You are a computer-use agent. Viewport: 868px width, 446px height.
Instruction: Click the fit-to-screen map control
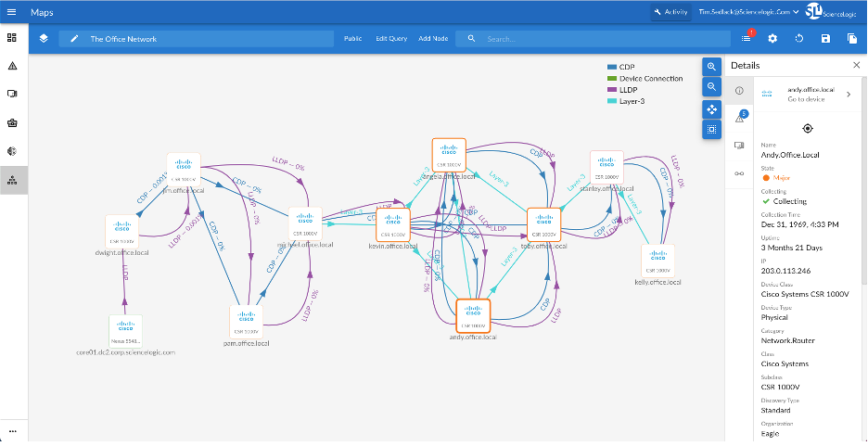(x=712, y=130)
